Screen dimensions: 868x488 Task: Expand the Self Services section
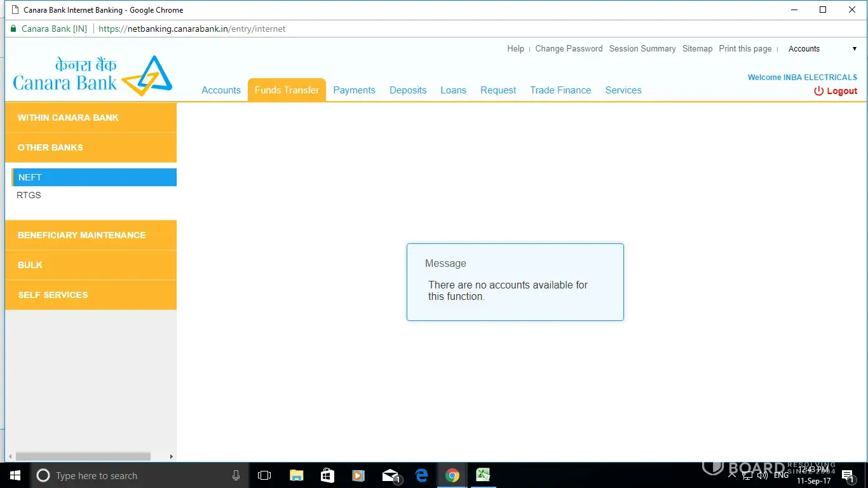(x=90, y=295)
